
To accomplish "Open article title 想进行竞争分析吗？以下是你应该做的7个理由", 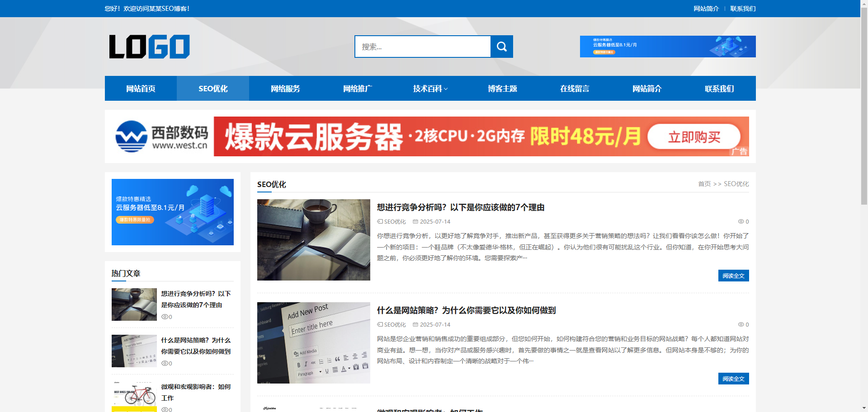I will 461,207.
